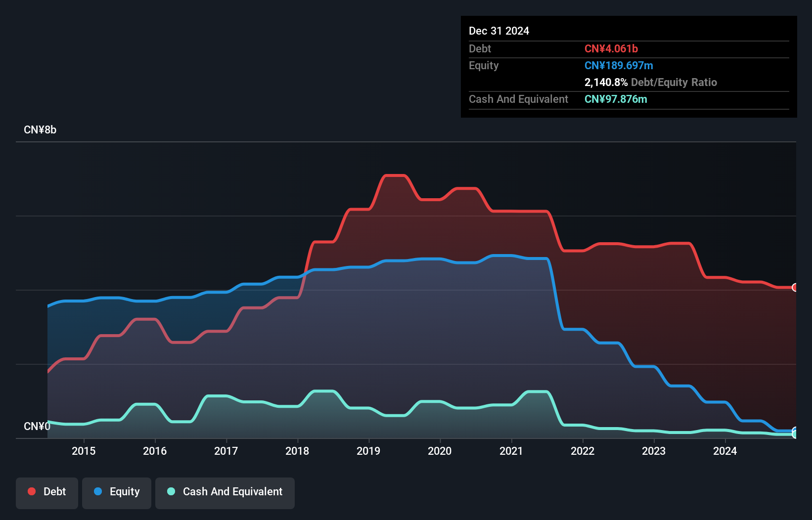Click the 2024 x-axis label
The width and height of the screenshot is (812, 520).
(725, 451)
